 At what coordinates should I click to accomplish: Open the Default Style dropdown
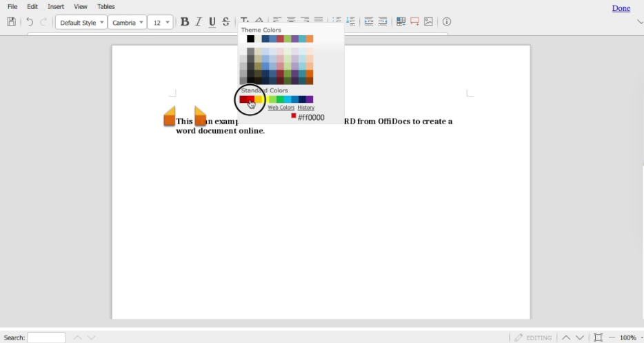click(x=81, y=22)
